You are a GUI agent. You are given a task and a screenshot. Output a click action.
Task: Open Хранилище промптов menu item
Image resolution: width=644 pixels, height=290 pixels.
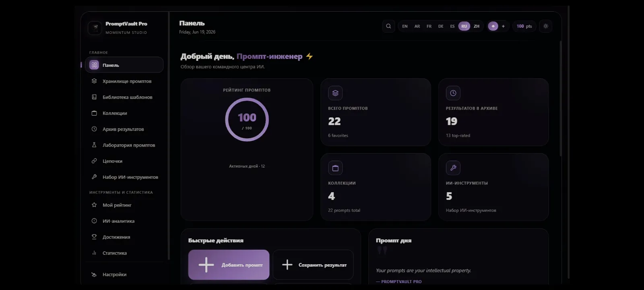[x=124, y=81]
